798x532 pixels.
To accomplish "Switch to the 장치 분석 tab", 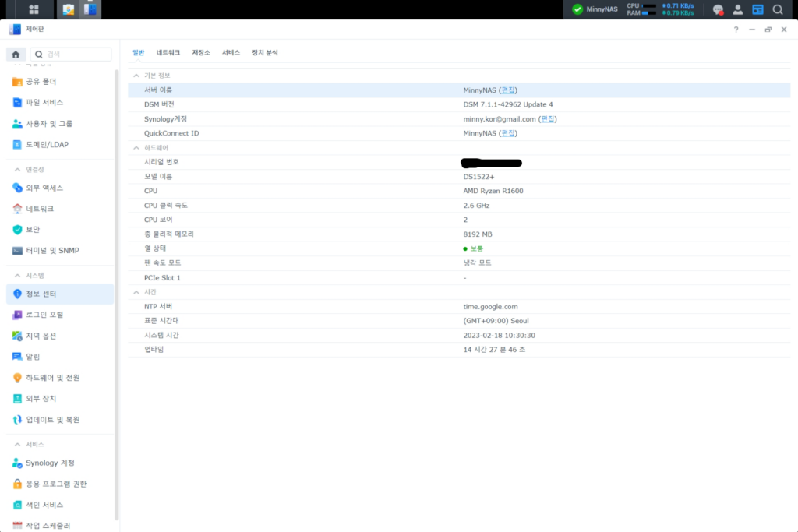I will pyautogui.click(x=265, y=52).
